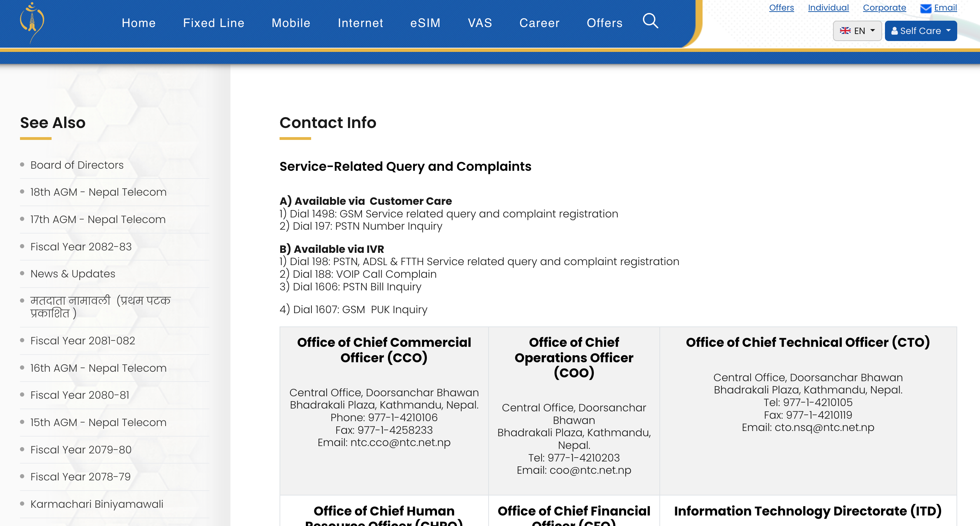Image resolution: width=980 pixels, height=526 pixels.
Task: Click the Information Technology Directorate (ITD) heading
Action: 808,511
